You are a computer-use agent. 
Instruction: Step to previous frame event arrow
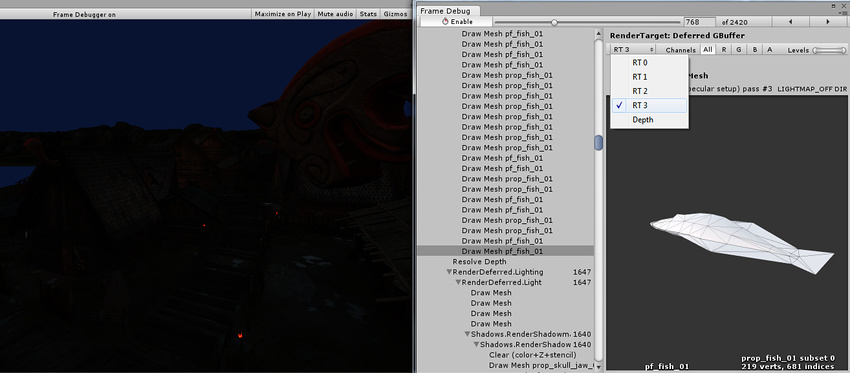790,22
